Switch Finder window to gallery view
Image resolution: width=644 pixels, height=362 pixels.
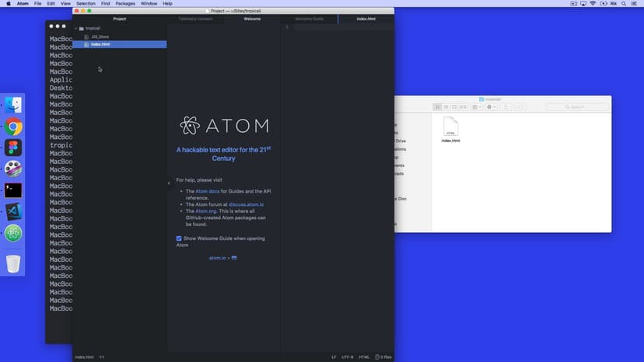pyautogui.click(x=464, y=106)
